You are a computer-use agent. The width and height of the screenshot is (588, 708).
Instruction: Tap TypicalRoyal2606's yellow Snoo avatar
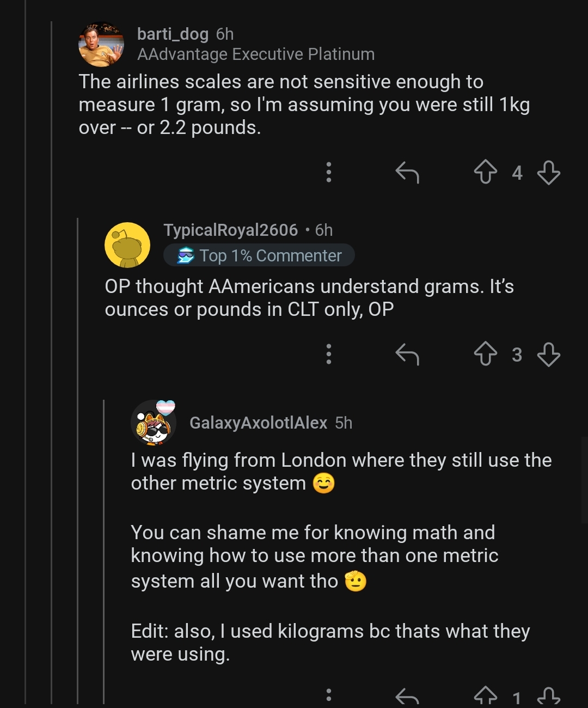tap(127, 245)
